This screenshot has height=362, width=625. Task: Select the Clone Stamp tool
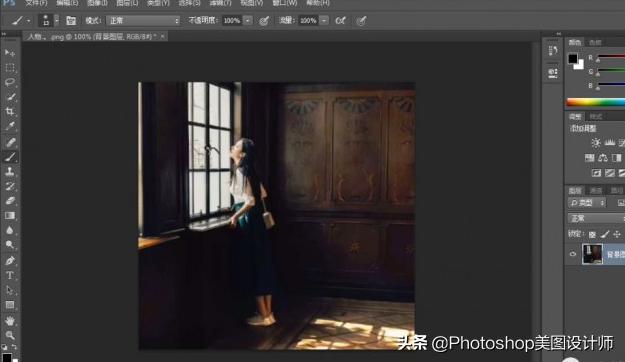10,171
